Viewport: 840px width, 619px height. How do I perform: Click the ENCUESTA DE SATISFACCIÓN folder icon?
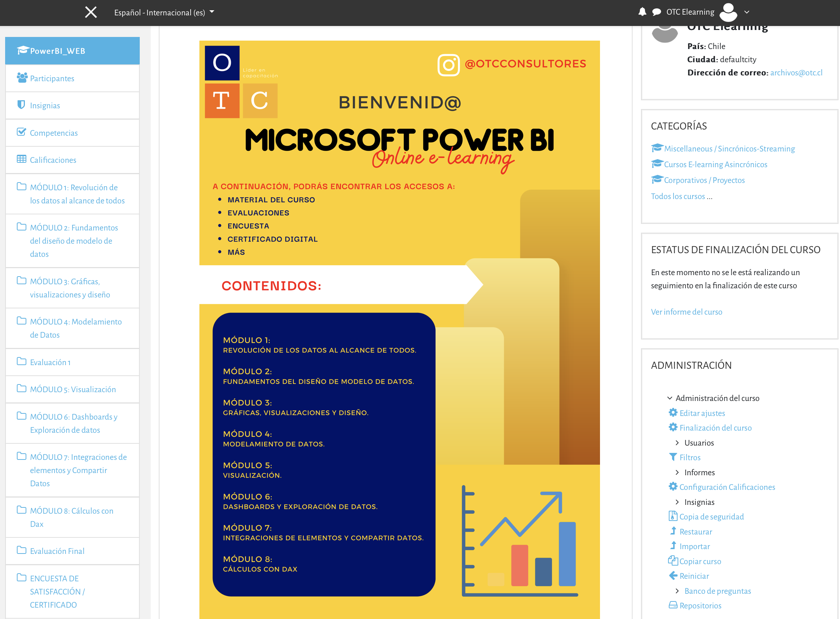coord(22,578)
